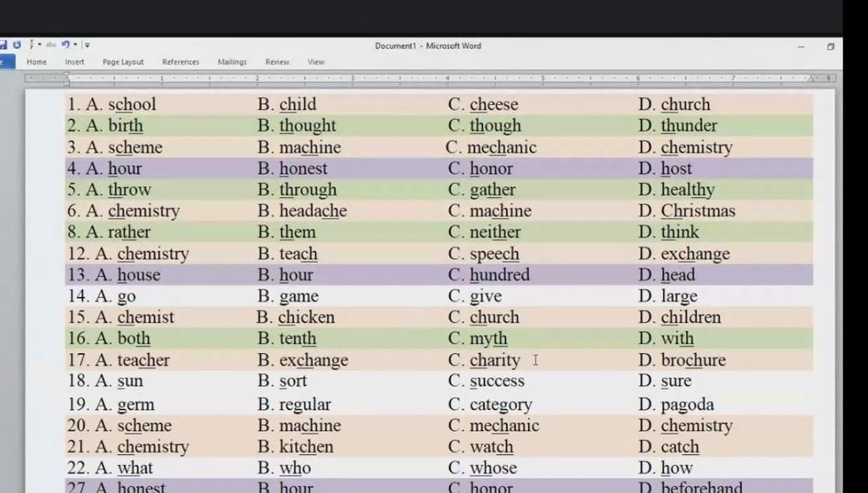This screenshot has height=493, width=868.
Task: Minimize the Microsoft Word window
Action: (x=801, y=47)
